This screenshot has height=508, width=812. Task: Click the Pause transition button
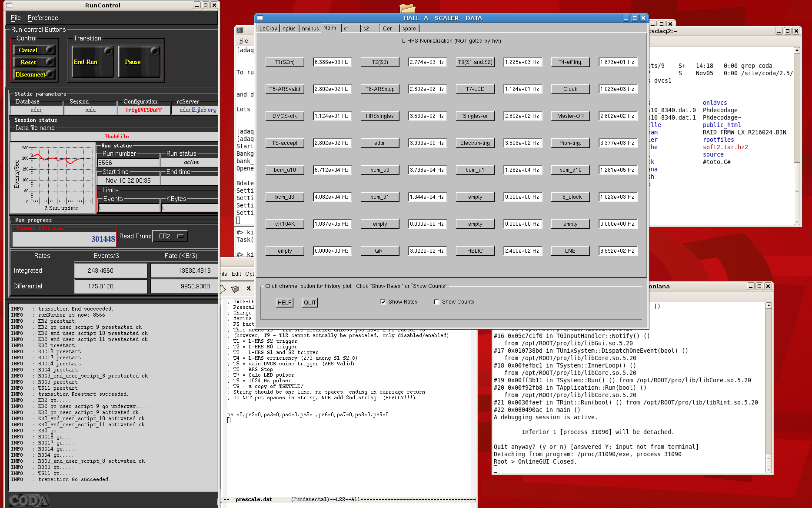point(139,62)
